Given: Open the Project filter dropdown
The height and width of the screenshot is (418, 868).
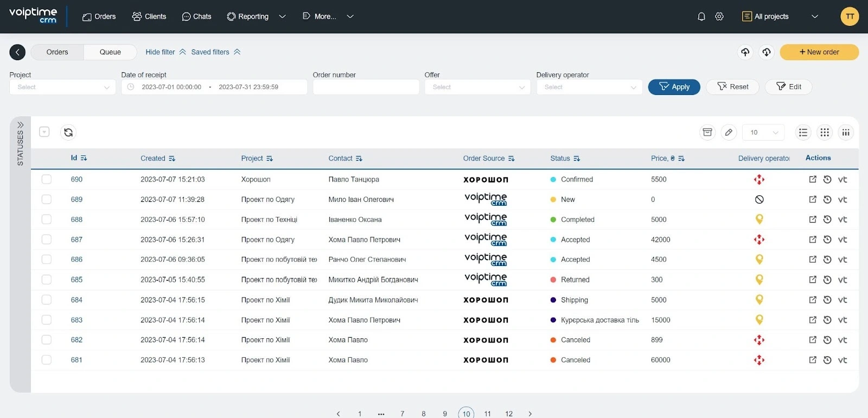Looking at the screenshot, I should pyautogui.click(x=62, y=87).
